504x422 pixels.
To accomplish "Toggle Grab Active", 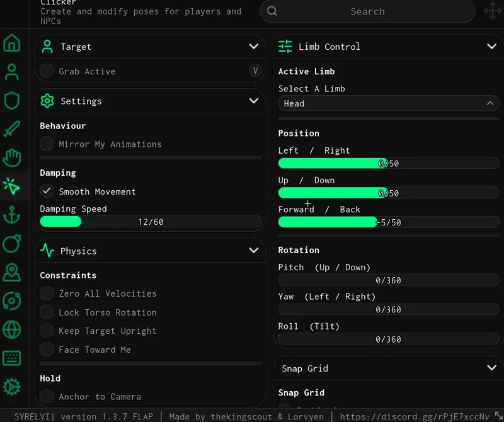I will pos(47,71).
